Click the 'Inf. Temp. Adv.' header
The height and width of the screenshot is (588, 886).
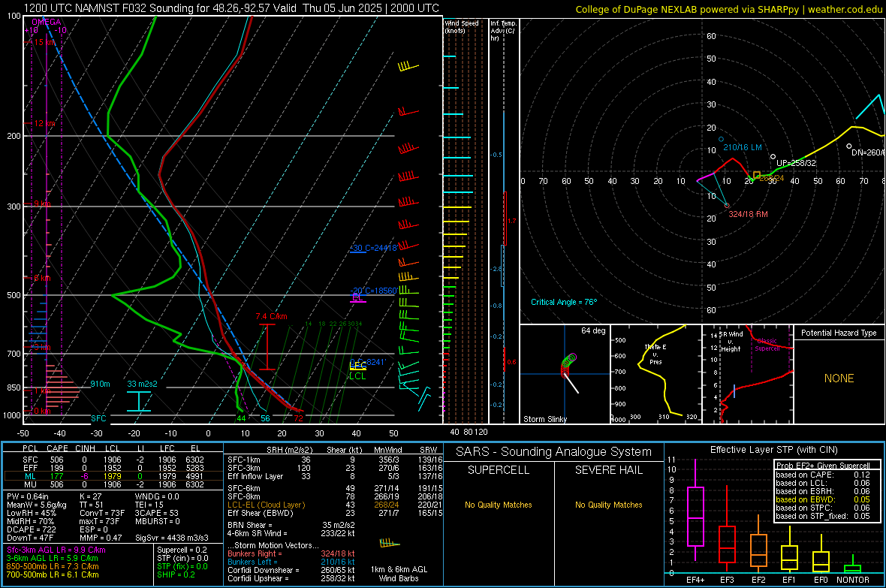(x=503, y=31)
